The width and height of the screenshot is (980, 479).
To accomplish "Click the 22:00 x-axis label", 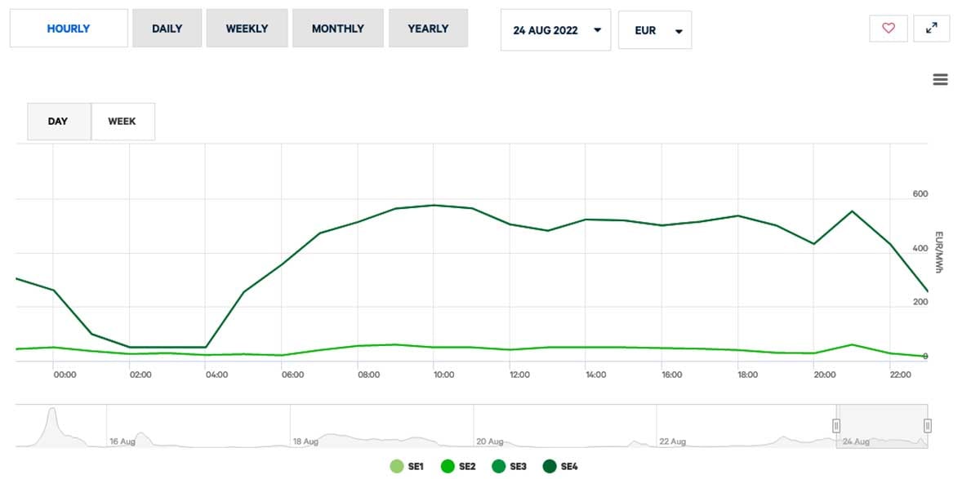I will point(900,375).
